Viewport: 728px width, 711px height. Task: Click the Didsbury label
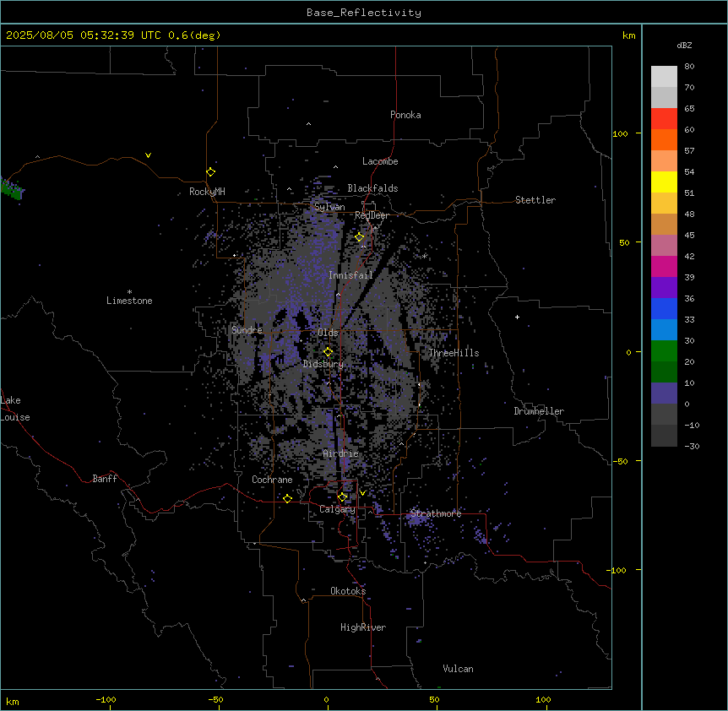pyautogui.click(x=323, y=364)
